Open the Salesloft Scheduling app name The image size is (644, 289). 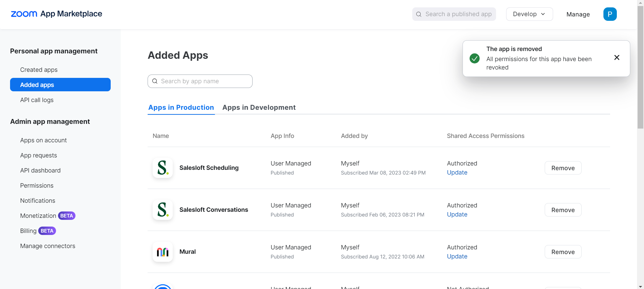click(x=209, y=168)
